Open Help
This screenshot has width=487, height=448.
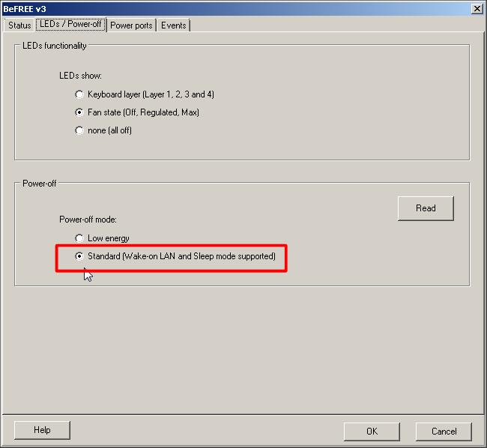(42, 430)
